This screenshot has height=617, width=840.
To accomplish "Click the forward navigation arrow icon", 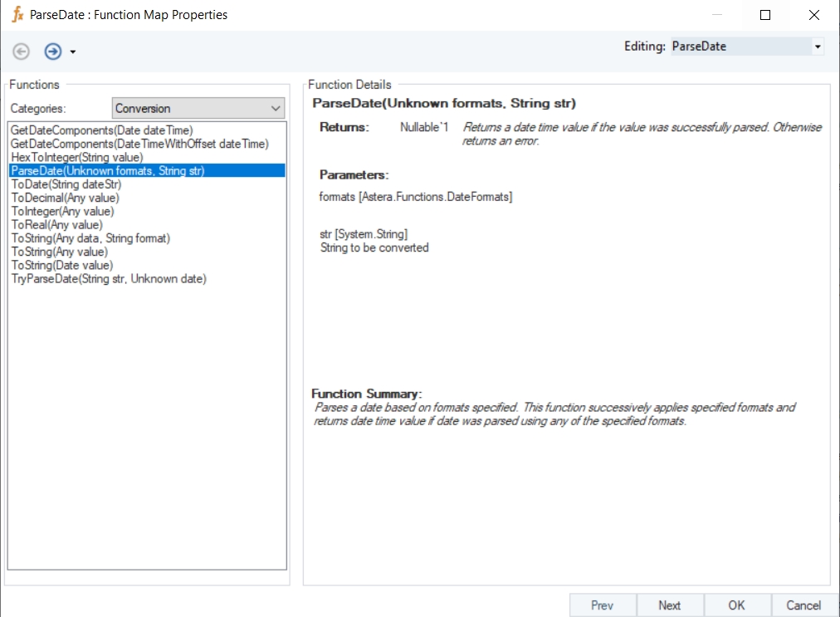I will [x=53, y=51].
